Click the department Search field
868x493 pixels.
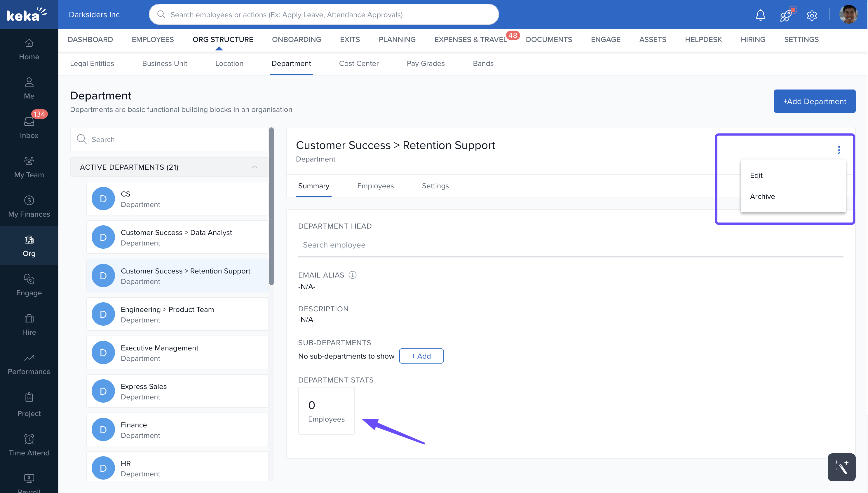click(170, 139)
